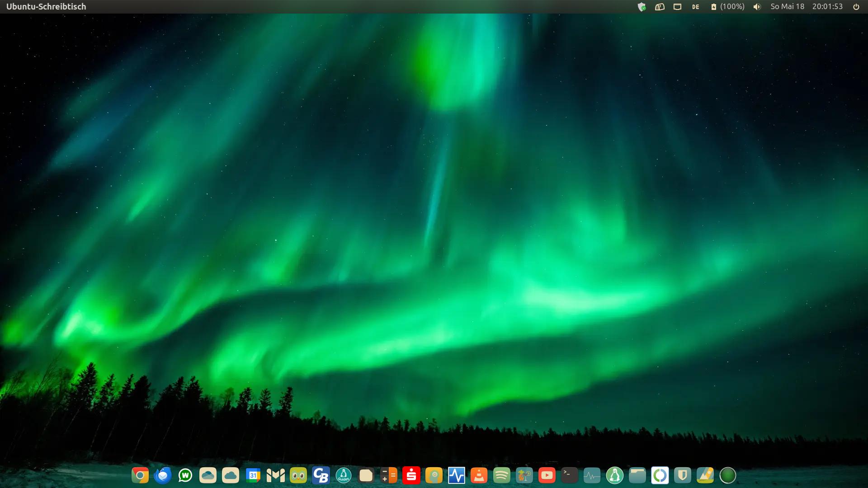Click the wired network indicator
Image resolution: width=868 pixels, height=488 pixels.
(677, 7)
